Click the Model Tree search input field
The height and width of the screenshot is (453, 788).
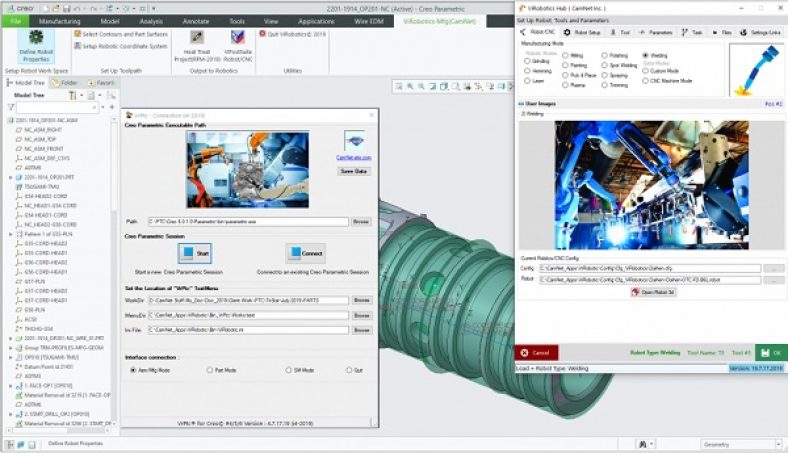pos(57,107)
